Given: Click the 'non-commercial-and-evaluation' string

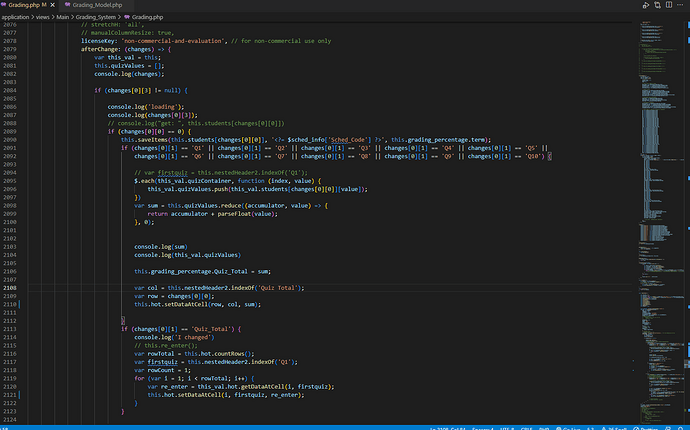Looking at the screenshot, I should pyautogui.click(x=172, y=41).
